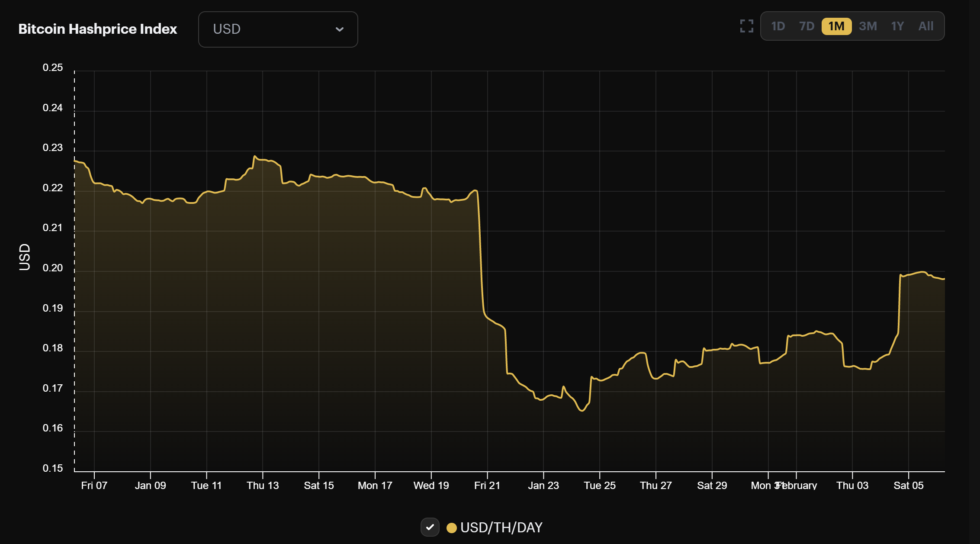This screenshot has width=980, height=544.
Task: Click the checkmark inside the legend checkbox
Action: click(x=430, y=528)
